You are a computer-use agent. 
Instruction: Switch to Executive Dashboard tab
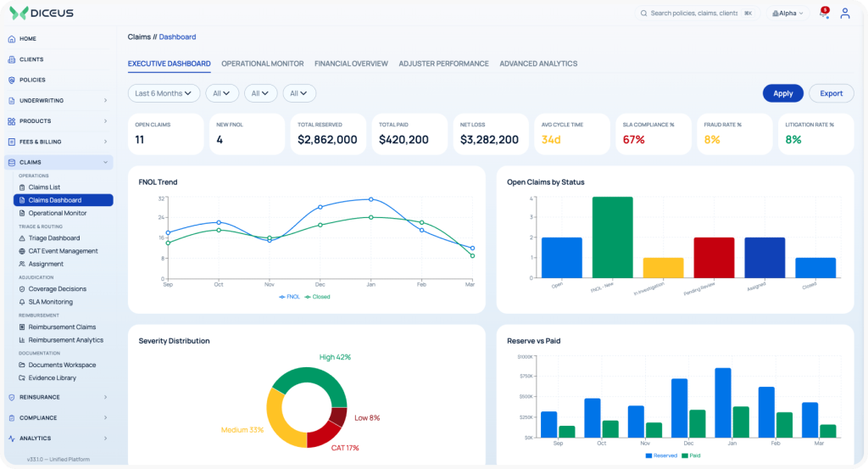point(169,64)
